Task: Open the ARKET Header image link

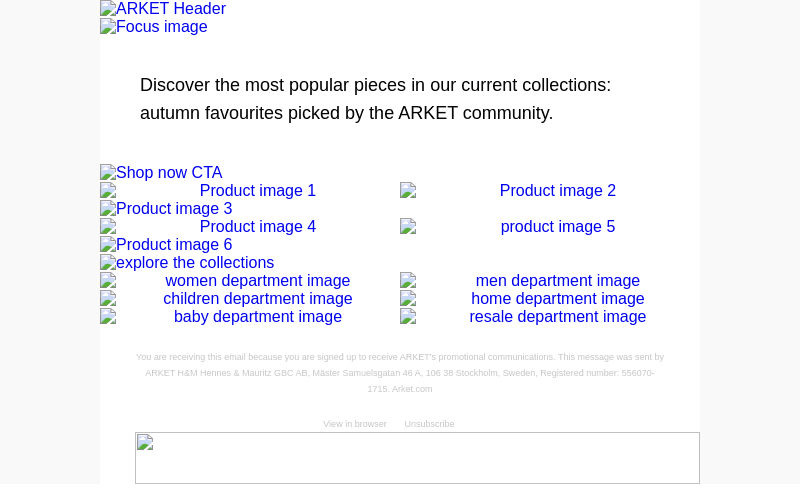Action: 163,9
